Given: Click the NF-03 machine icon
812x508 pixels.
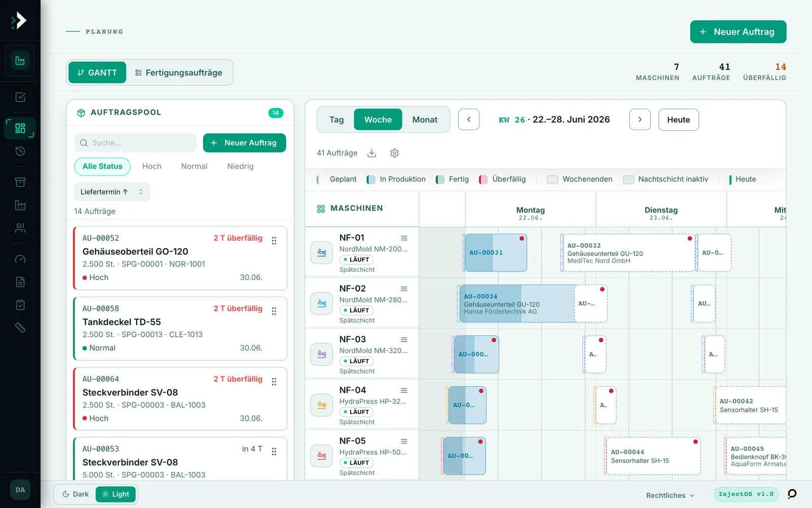Looking at the screenshot, I should point(322,354).
